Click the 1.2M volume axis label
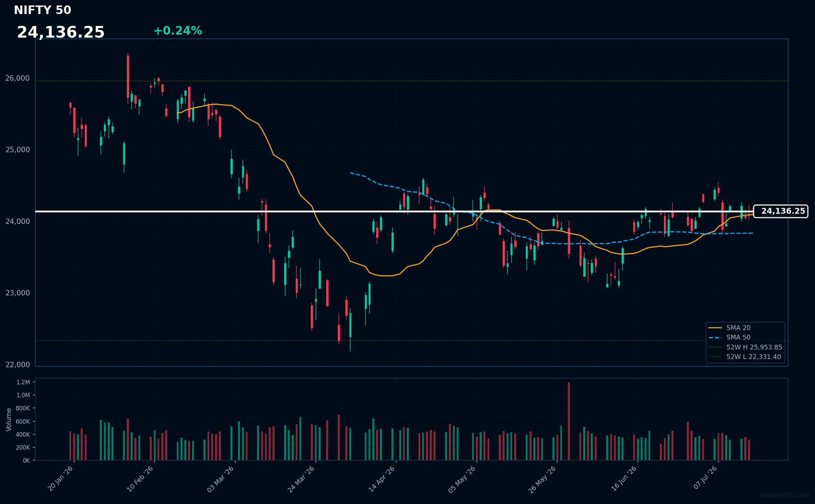 (23, 382)
